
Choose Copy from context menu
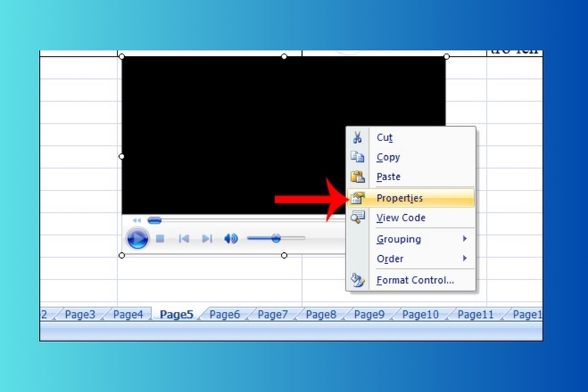(x=411, y=157)
